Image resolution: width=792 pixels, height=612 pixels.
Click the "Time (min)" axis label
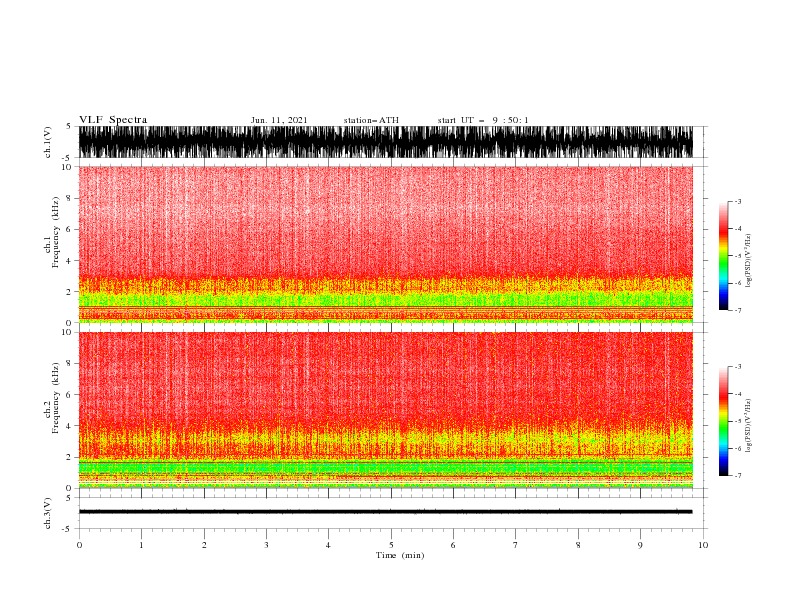tap(400, 555)
